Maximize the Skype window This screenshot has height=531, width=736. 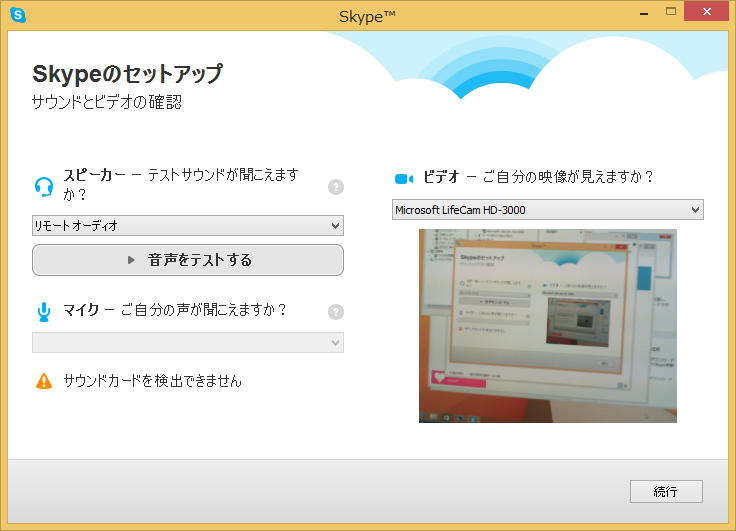671,12
